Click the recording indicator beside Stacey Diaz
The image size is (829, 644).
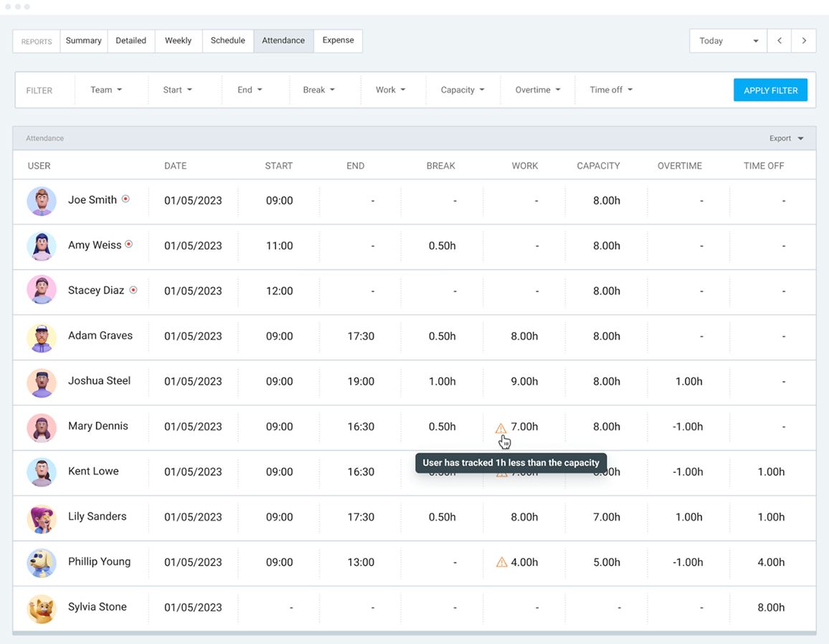point(133,290)
